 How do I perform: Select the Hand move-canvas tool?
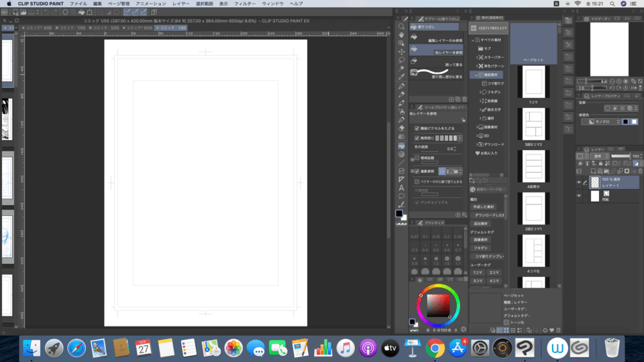pyautogui.click(x=401, y=36)
